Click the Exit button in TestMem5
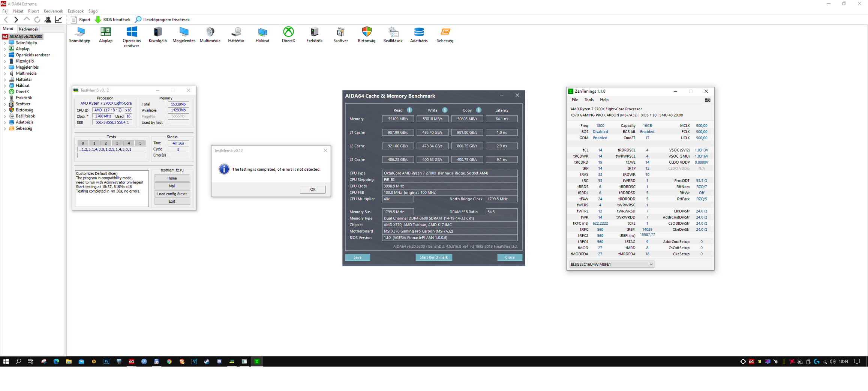This screenshot has height=391, width=868. point(172,201)
